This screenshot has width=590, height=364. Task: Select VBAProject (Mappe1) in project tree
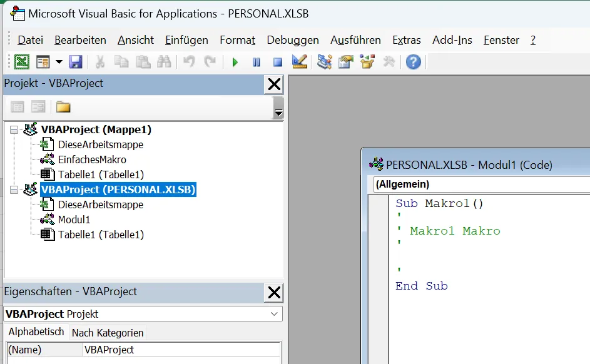[x=96, y=129]
